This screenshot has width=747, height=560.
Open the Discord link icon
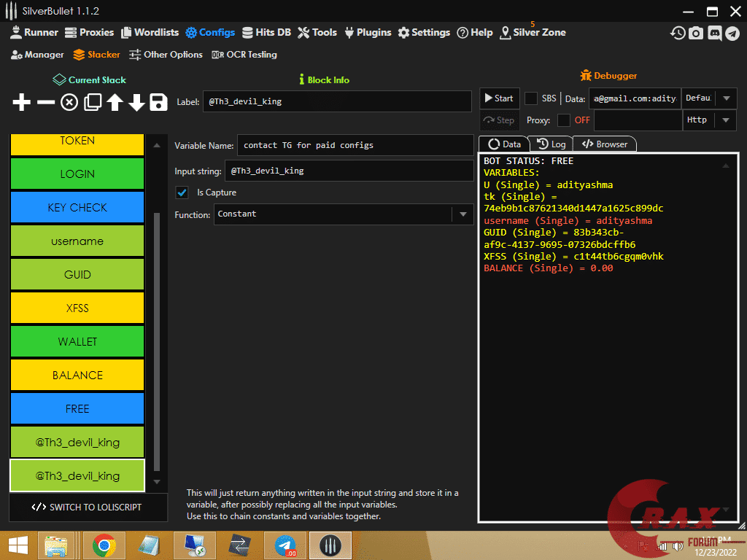coord(714,33)
